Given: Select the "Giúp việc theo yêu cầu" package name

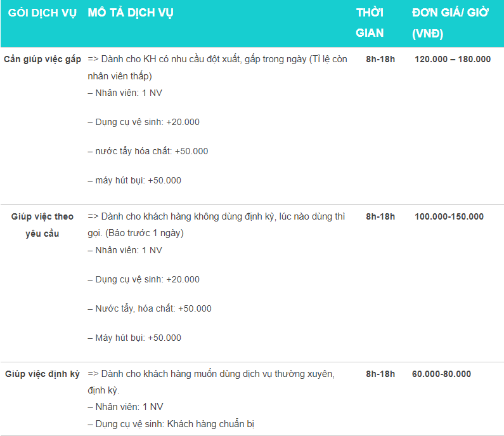Looking at the screenshot, I should 42,225.
